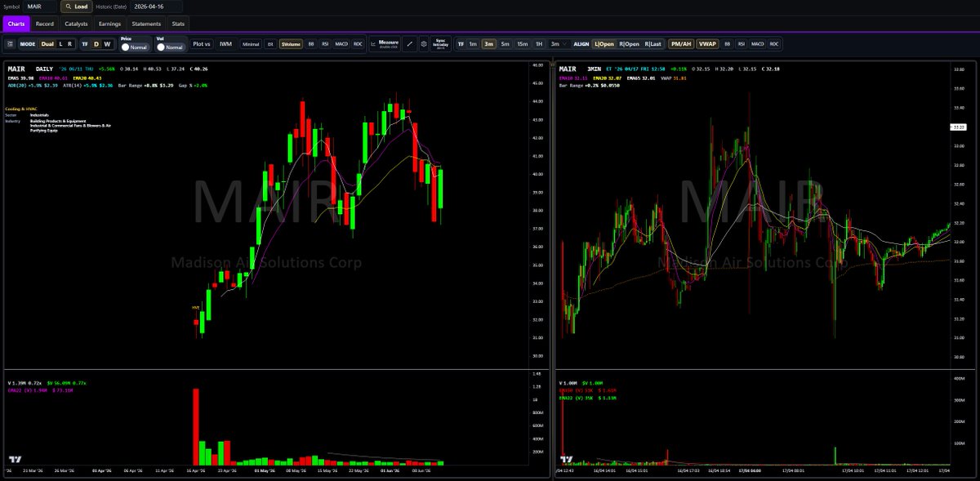The image size is (980, 481).
Task: Select Dual chart mode
Action: 47,44
